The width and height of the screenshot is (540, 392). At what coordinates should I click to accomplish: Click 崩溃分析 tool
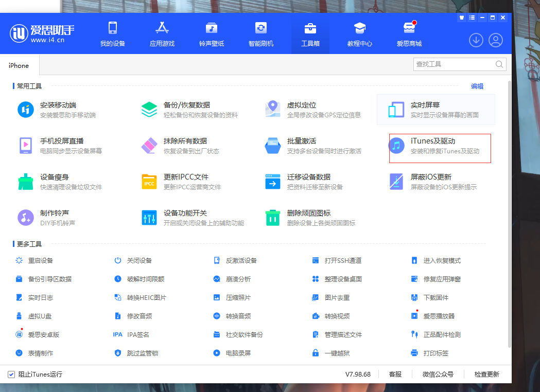(x=232, y=279)
